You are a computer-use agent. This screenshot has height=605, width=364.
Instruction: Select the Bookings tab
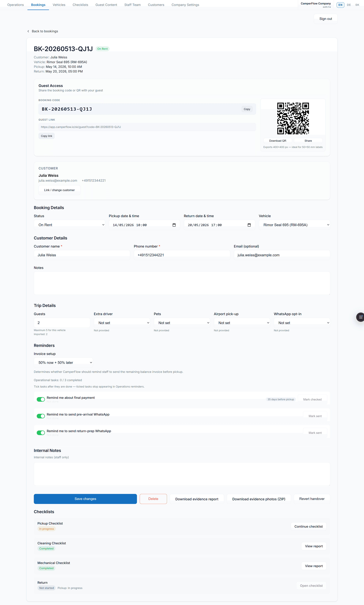pos(38,5)
